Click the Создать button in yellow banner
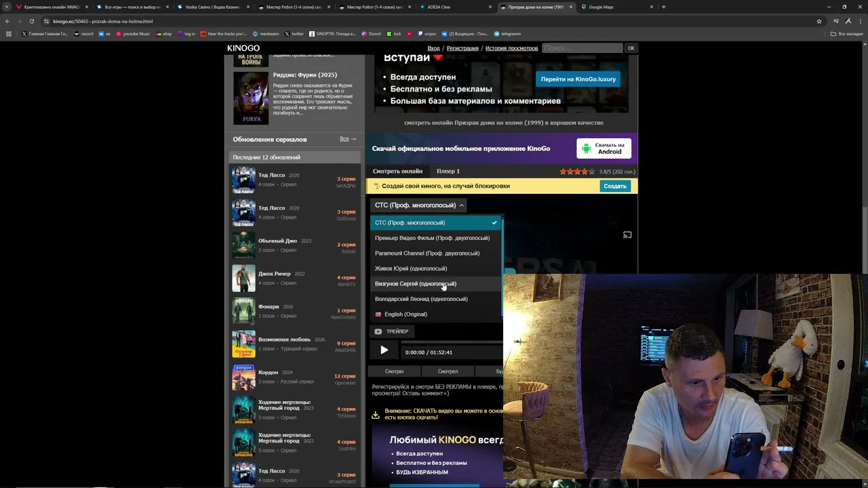This screenshot has height=488, width=868. click(615, 186)
